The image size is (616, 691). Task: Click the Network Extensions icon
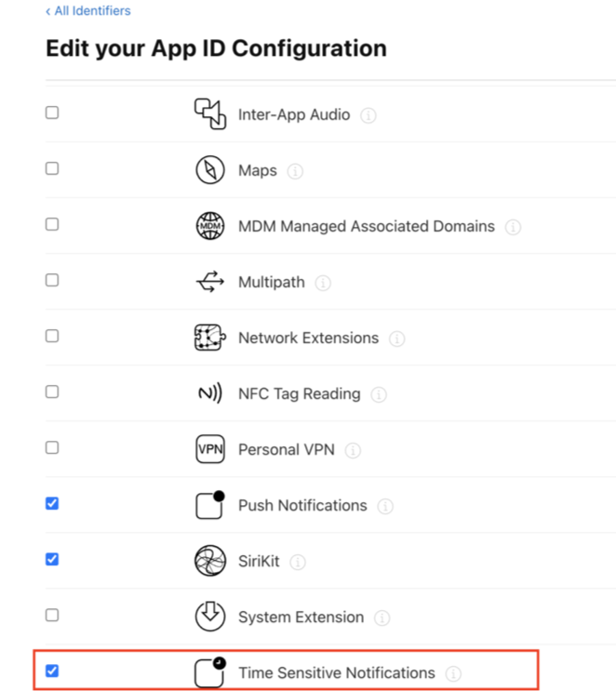[209, 338]
